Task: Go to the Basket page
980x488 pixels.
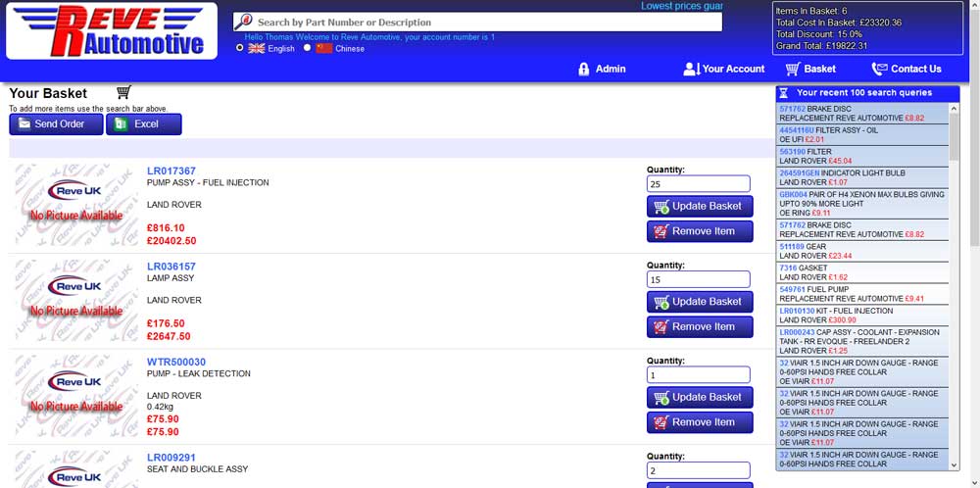Action: click(810, 69)
